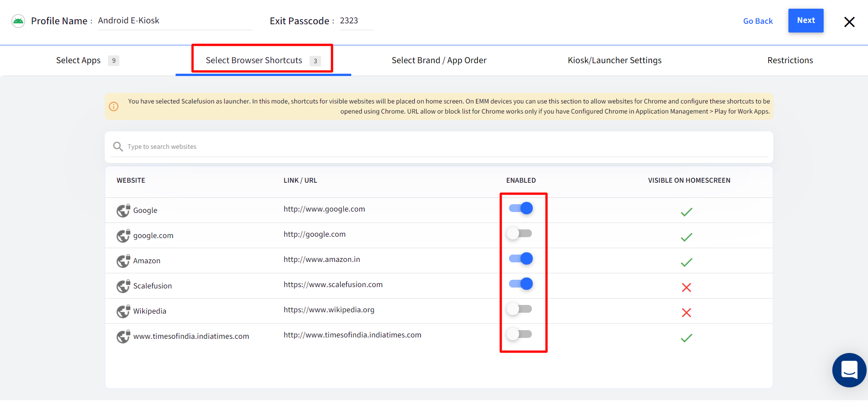This screenshot has width=868, height=413.
Task: Click the search magnifier icon
Action: (x=118, y=147)
